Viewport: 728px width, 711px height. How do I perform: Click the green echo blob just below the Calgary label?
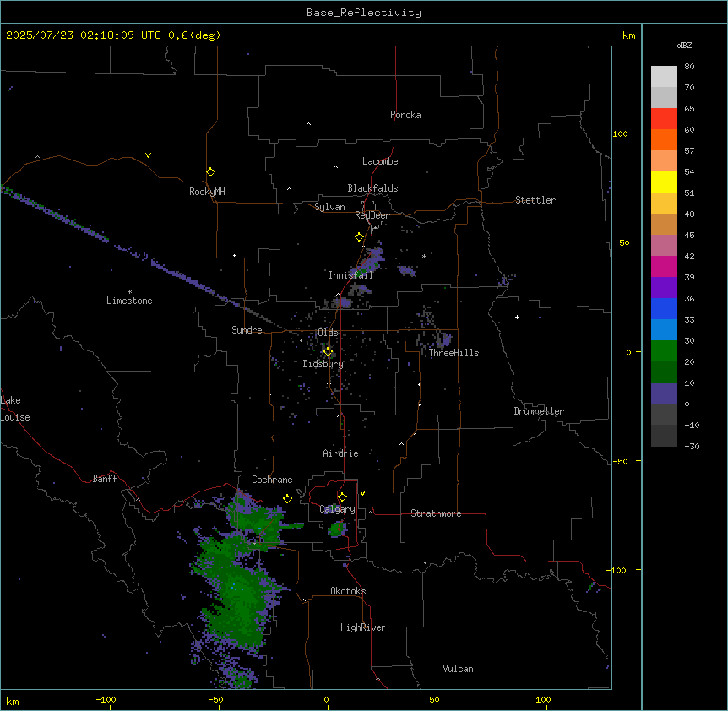point(338,529)
